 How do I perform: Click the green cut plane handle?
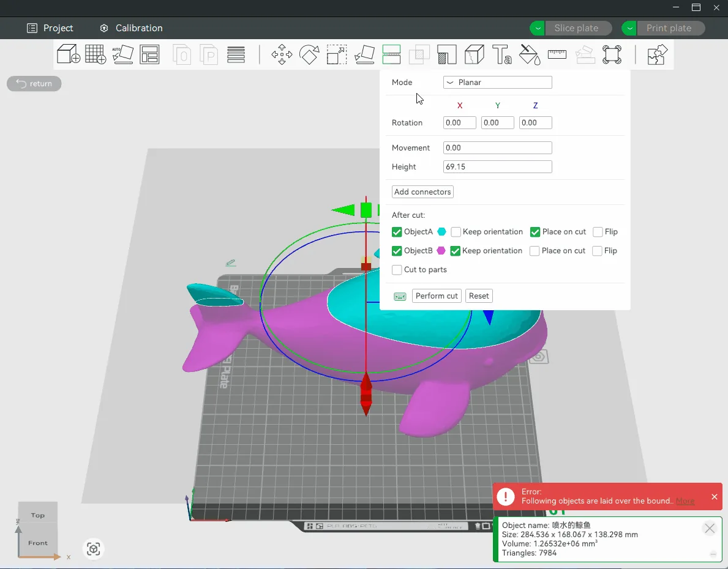click(366, 210)
